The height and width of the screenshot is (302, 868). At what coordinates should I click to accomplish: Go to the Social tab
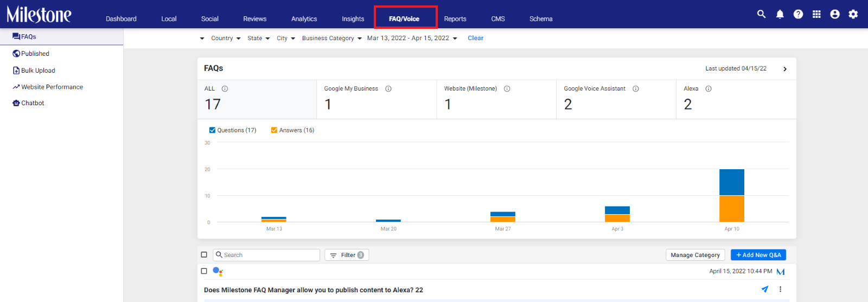click(x=209, y=19)
